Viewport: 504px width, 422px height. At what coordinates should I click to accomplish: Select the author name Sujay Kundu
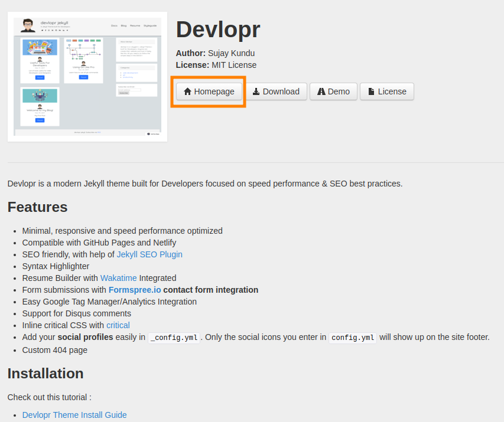(x=232, y=53)
